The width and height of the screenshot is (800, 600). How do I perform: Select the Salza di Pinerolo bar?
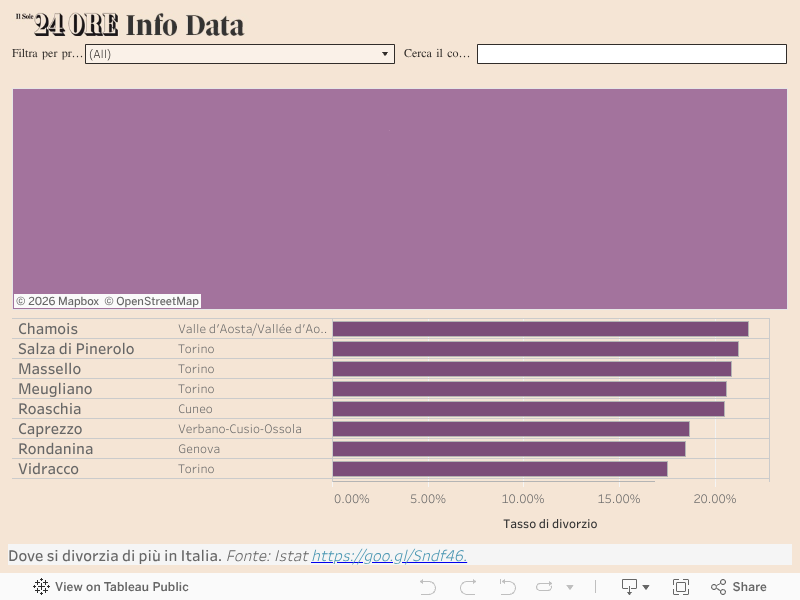(535, 349)
